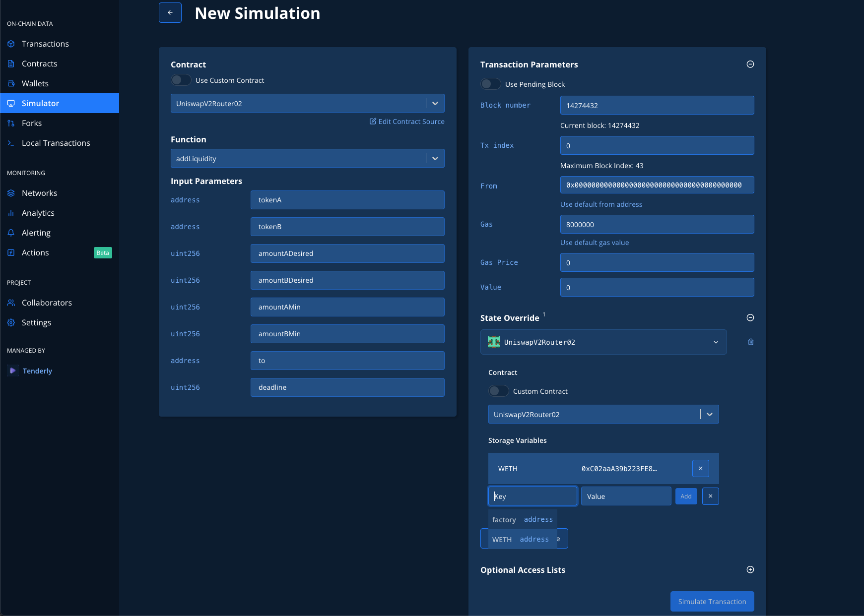Click the 'to' address input
Image resolution: width=864 pixels, height=616 pixels.
click(347, 361)
